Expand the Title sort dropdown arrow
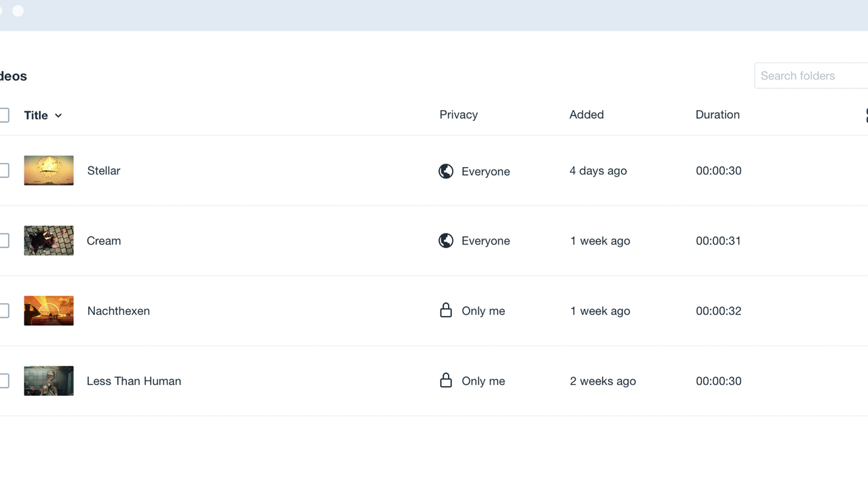The height and width of the screenshot is (489, 868). [58, 115]
